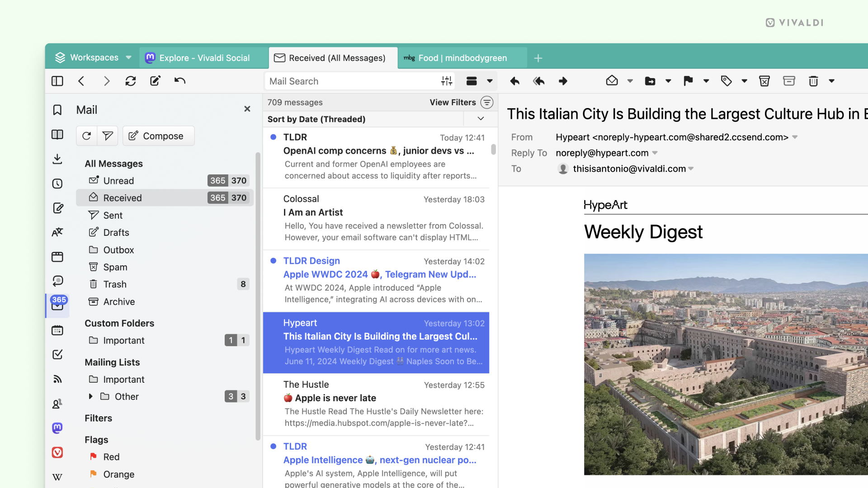868x488 pixels.
Task: Click the Trash folder in sidebar
Action: (114, 284)
